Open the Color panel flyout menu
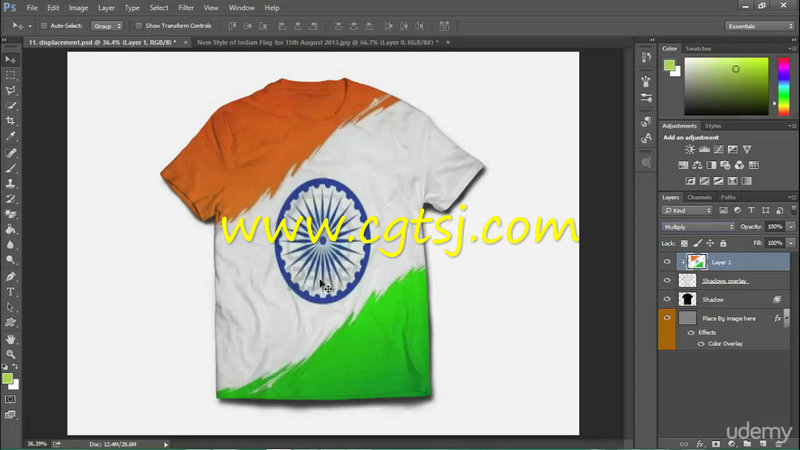Screen dimensions: 800x450 tap(790, 48)
